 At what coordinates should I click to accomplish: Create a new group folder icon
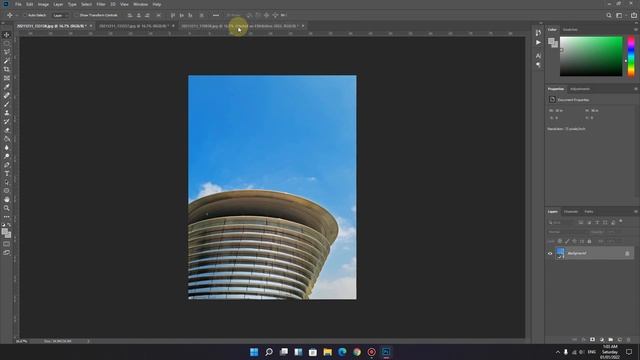pos(610,340)
